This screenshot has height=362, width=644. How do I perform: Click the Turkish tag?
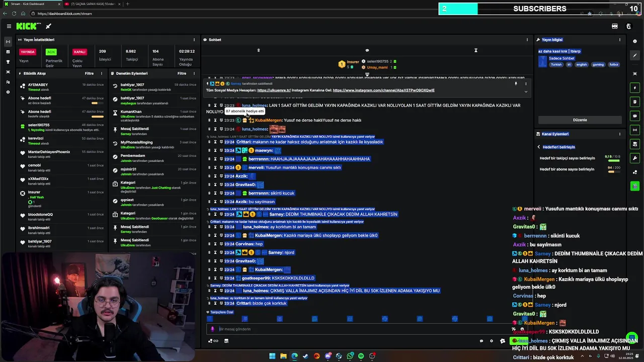point(556,65)
